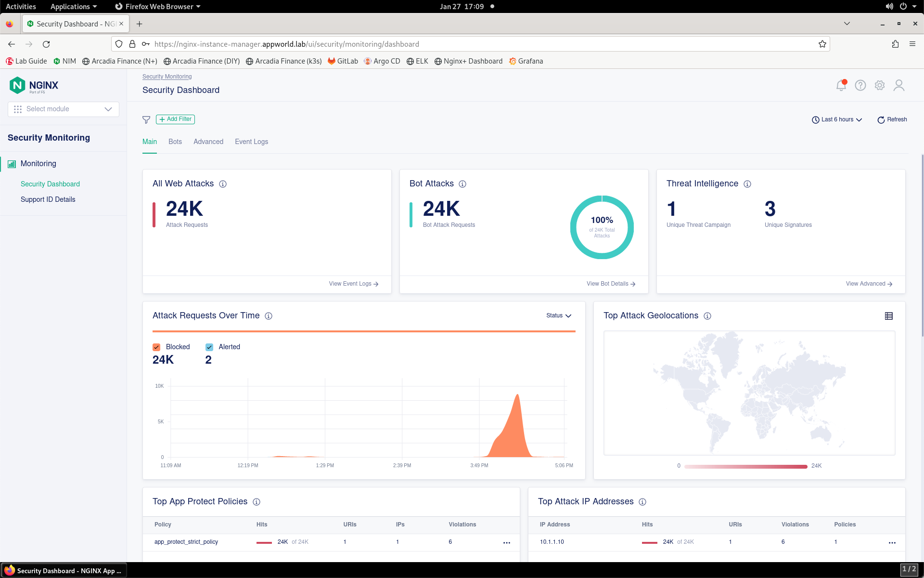924x578 pixels.
Task: Click info icon beside Top App Protect Policies
Action: pyautogui.click(x=257, y=502)
